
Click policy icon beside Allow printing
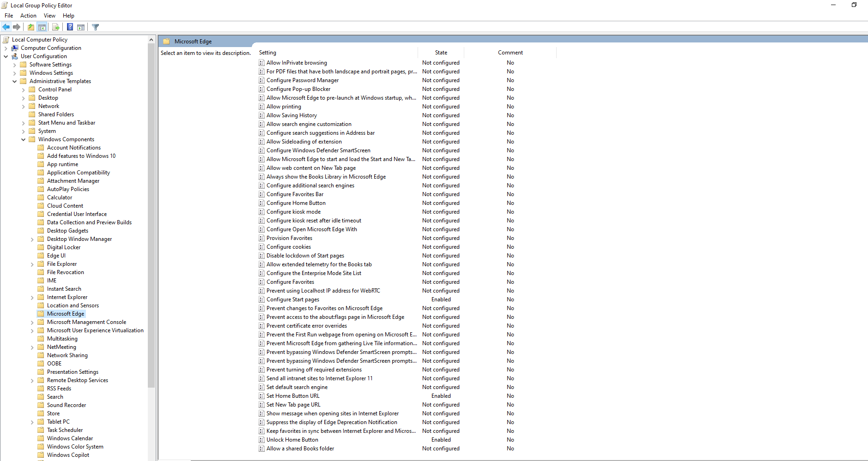pyautogui.click(x=262, y=107)
